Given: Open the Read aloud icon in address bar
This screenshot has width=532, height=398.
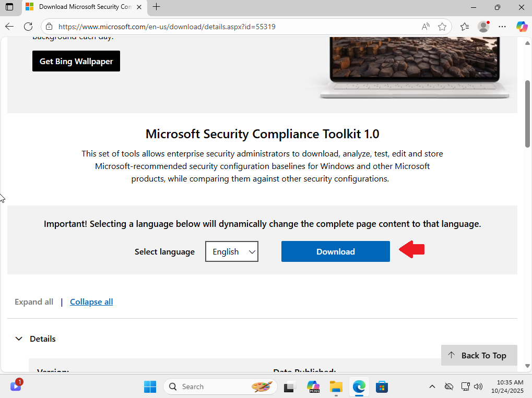Looking at the screenshot, I should 426,27.
